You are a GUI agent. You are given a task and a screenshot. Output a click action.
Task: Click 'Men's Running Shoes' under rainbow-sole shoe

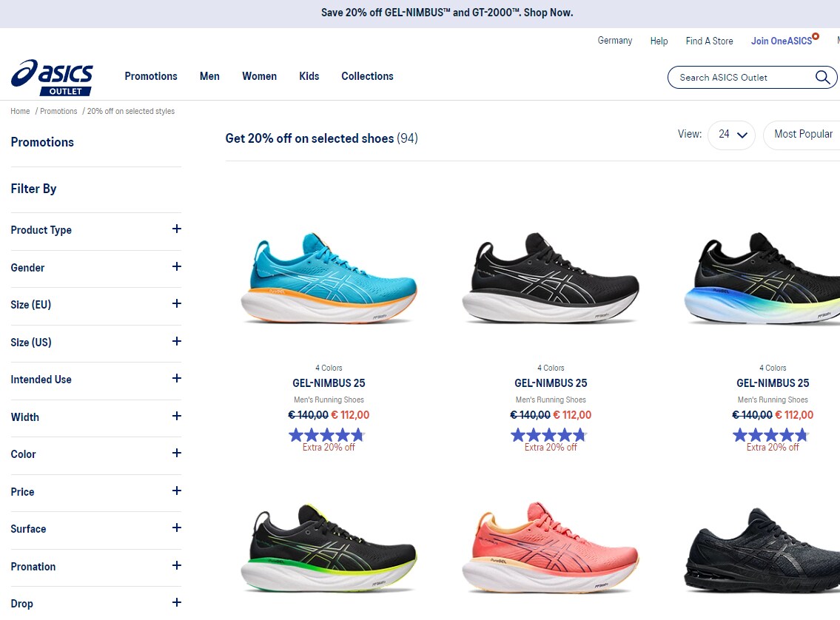pos(773,400)
